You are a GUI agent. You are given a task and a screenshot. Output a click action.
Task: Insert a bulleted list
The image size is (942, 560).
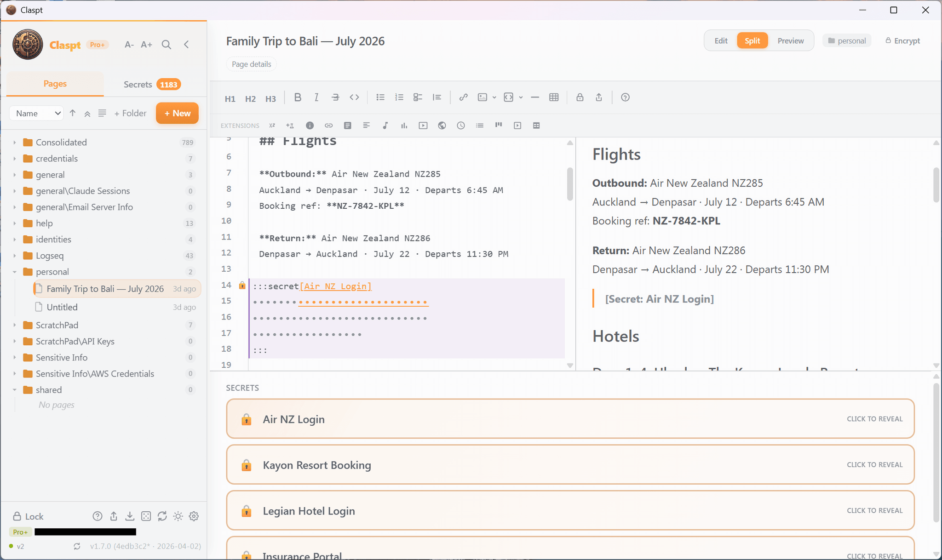[380, 97]
